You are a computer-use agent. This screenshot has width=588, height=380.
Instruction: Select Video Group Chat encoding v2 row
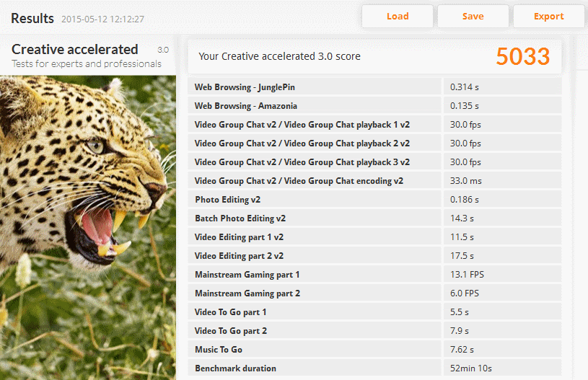click(374, 181)
